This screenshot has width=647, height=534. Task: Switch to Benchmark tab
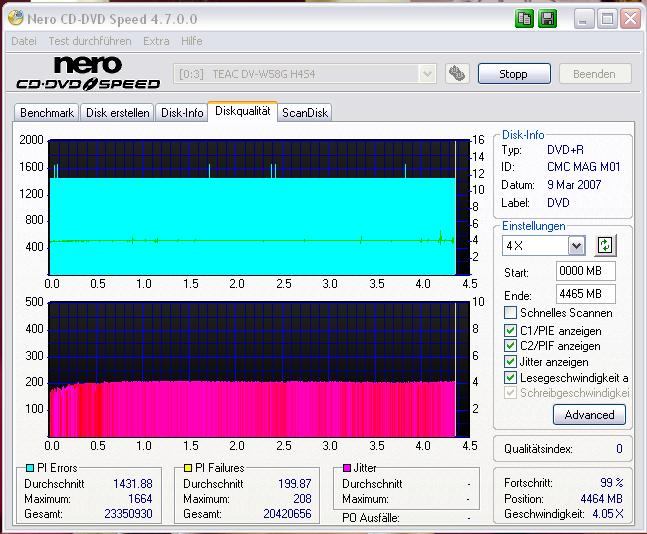pos(47,113)
